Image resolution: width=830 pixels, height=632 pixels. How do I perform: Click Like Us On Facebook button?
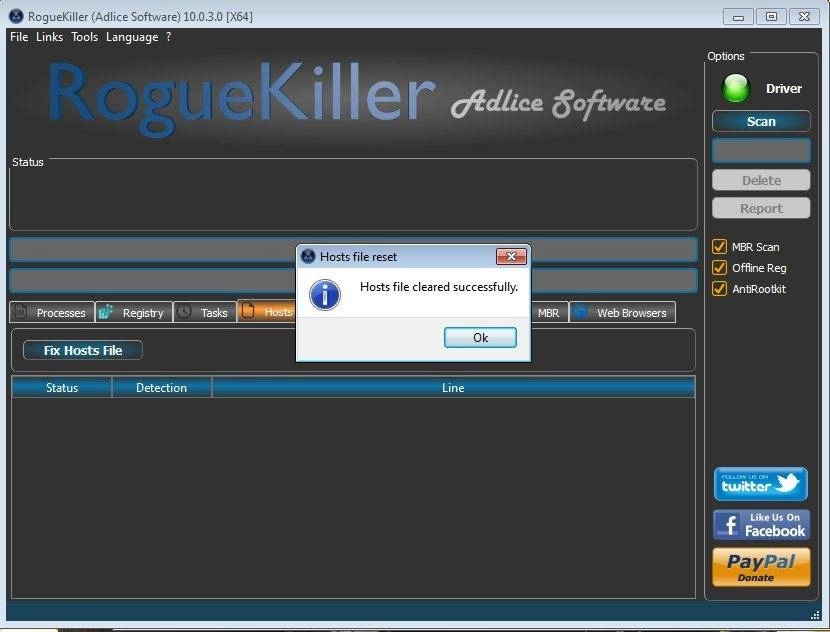[x=761, y=525]
